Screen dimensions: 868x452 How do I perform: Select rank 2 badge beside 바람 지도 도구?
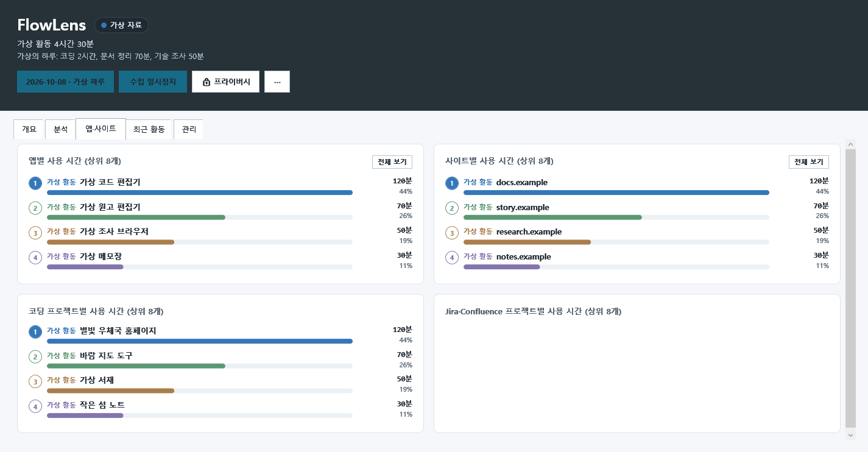(x=35, y=357)
